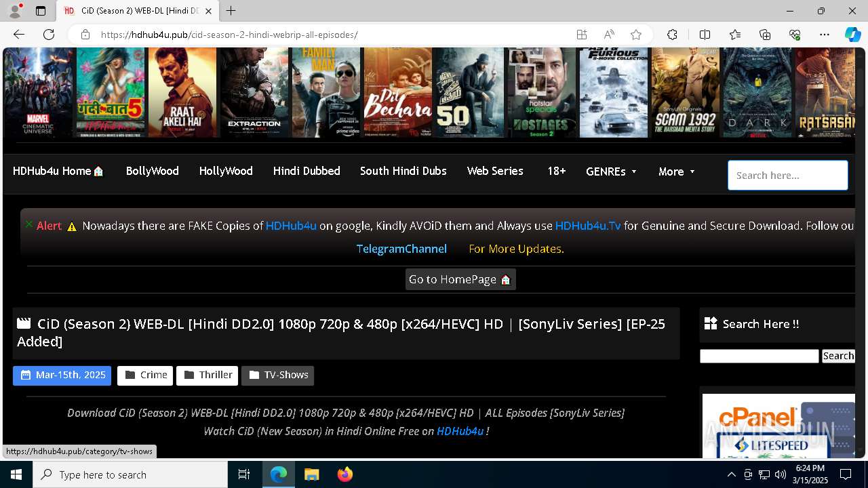Open the Scam 1992 poster
Image resolution: width=868 pixels, height=488 pixels.
tap(686, 93)
